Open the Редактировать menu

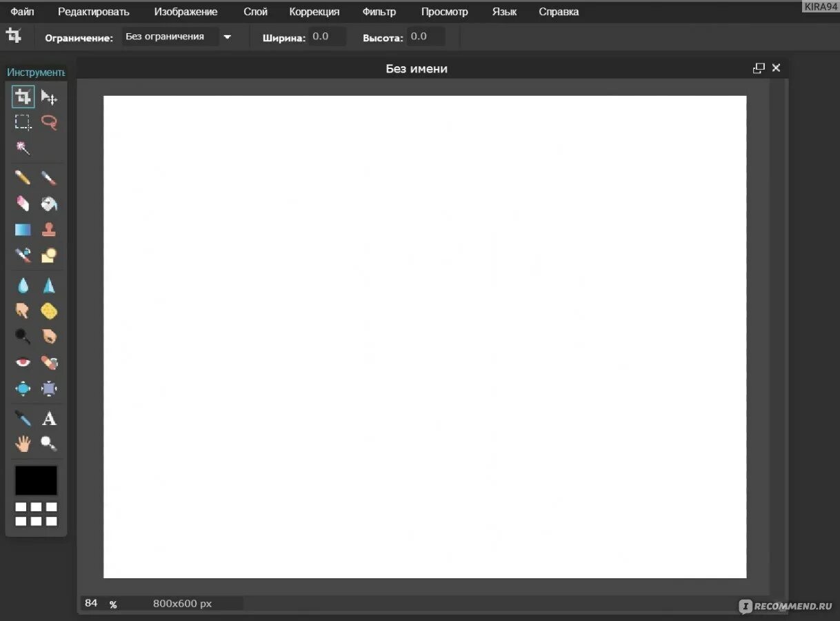tap(94, 12)
